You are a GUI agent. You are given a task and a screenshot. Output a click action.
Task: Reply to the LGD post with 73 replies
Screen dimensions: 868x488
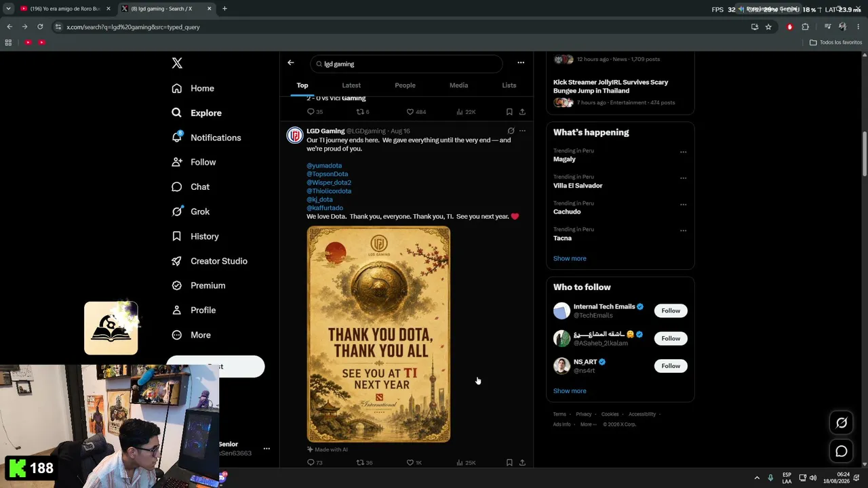[x=315, y=463]
